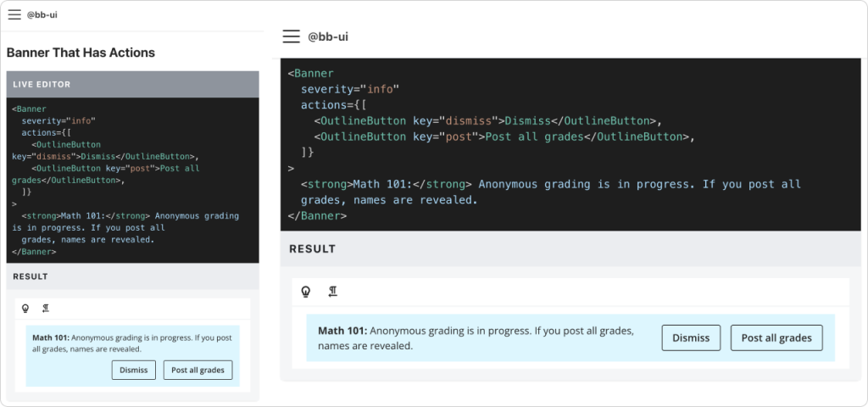Open the hamburger menu in the narrow view
This screenshot has height=407, width=868.
[14, 15]
